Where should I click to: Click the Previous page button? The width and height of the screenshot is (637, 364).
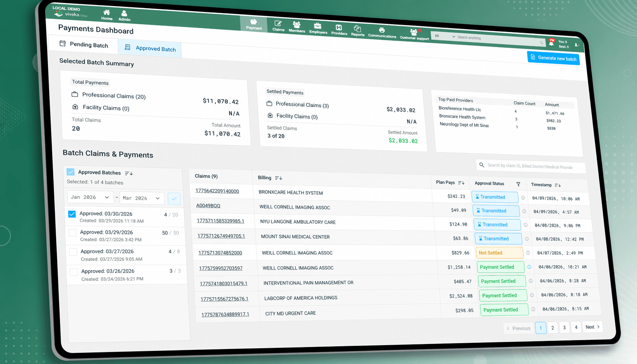[x=518, y=328]
